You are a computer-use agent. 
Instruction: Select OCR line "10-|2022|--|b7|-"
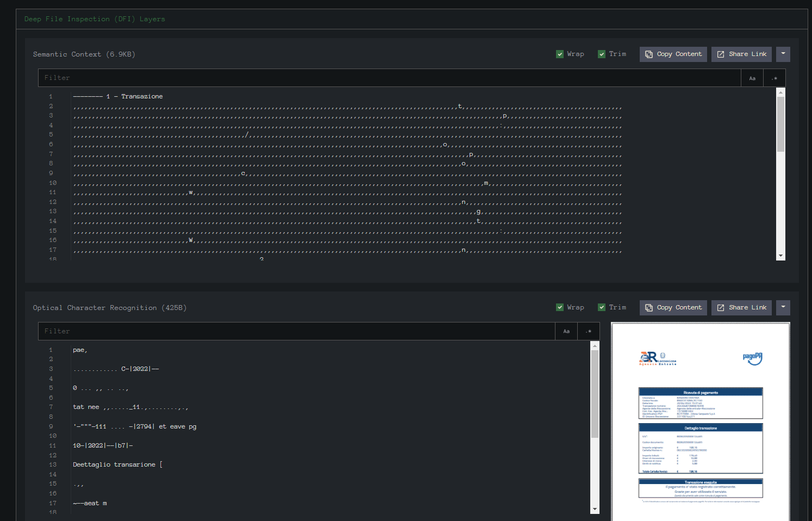(x=103, y=445)
